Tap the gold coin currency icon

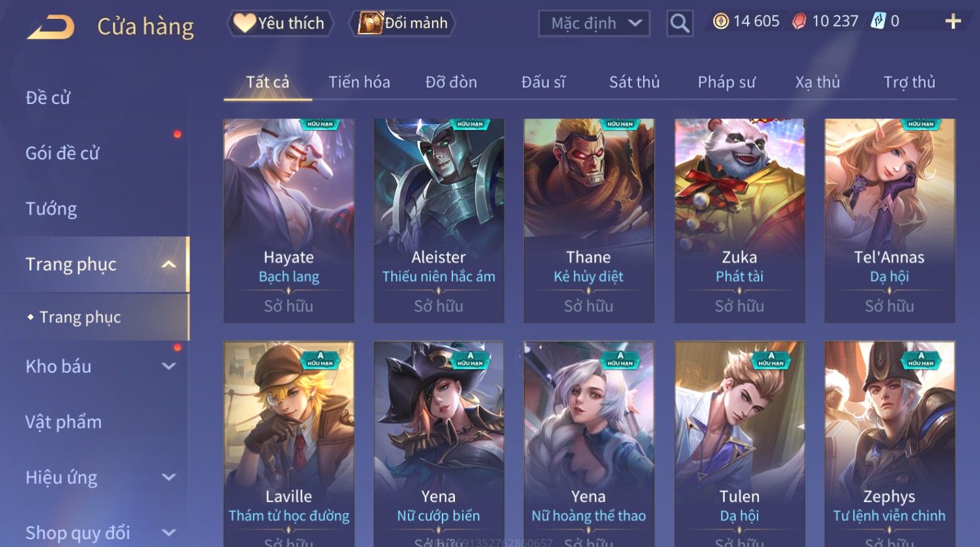720,21
